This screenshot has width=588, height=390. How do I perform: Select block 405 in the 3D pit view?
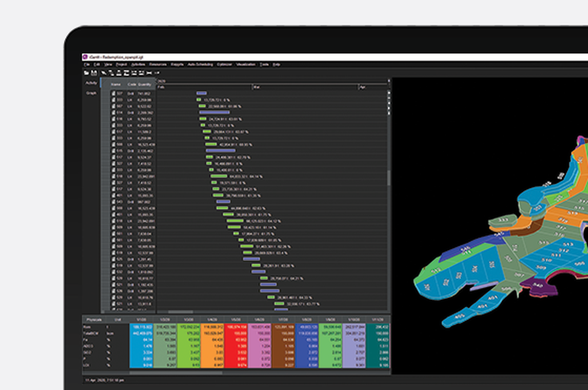click(459, 316)
